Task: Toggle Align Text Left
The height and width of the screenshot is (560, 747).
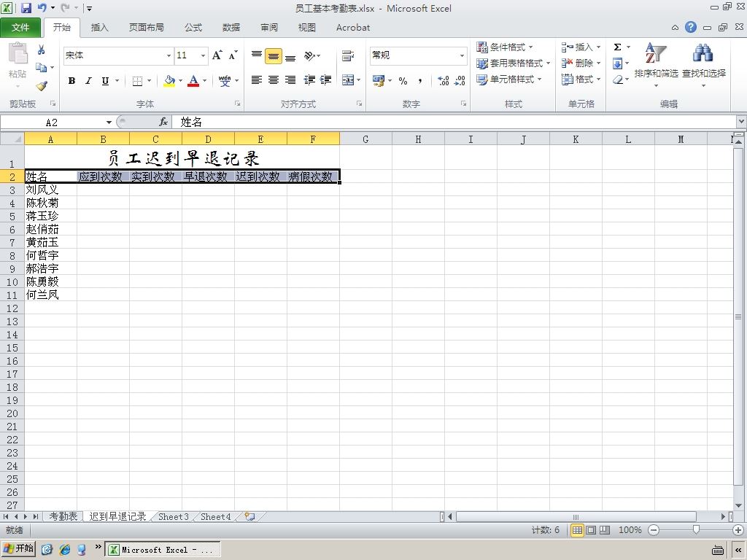Action: pyautogui.click(x=256, y=80)
